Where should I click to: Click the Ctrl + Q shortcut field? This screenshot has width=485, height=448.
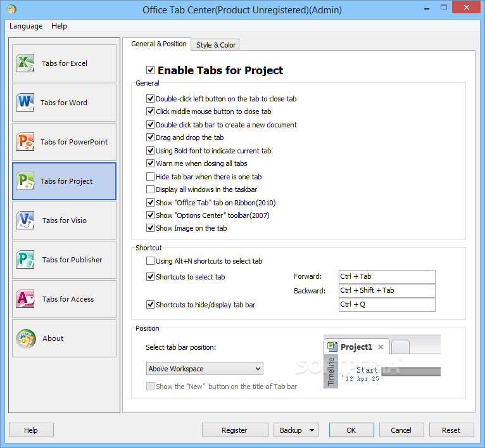point(387,305)
